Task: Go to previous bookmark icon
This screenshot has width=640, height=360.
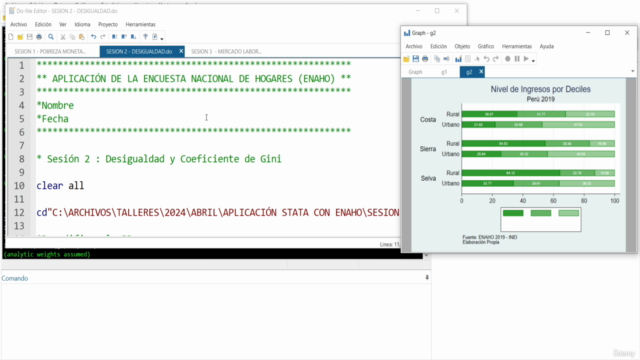Action: 124,37
